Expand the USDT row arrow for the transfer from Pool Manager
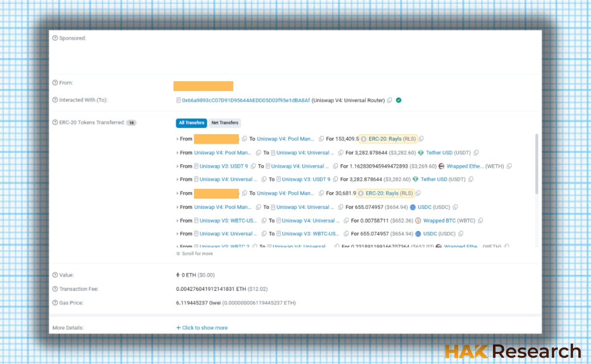 177,153
